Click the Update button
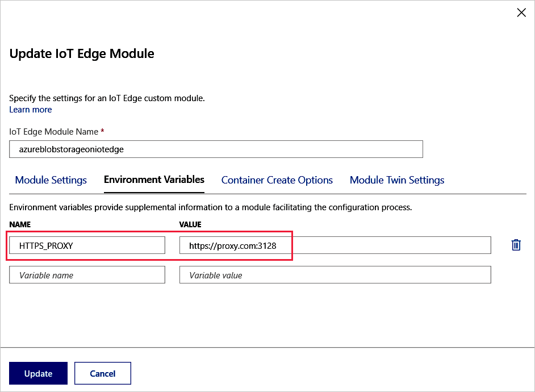Screen dimensions: 535x392 pos(38,373)
